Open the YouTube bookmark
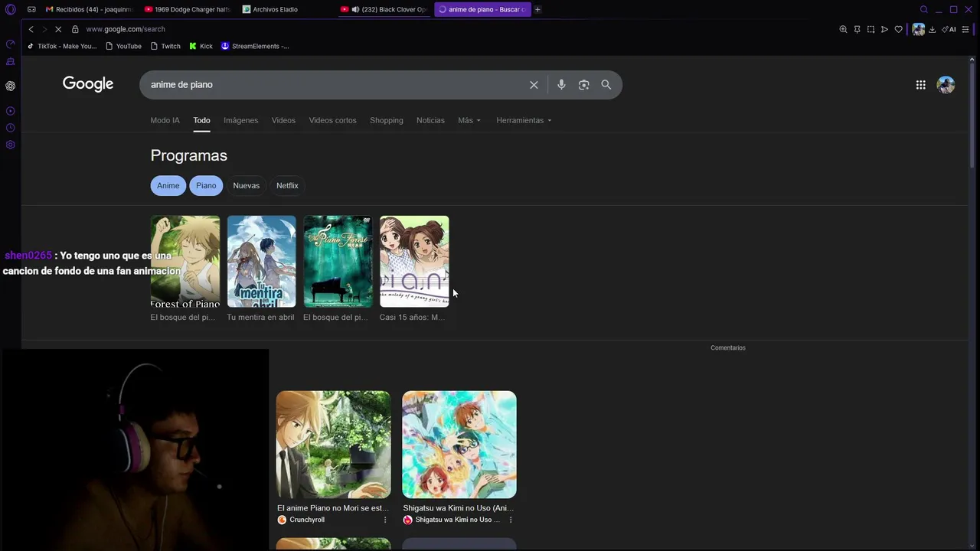 [x=124, y=46]
